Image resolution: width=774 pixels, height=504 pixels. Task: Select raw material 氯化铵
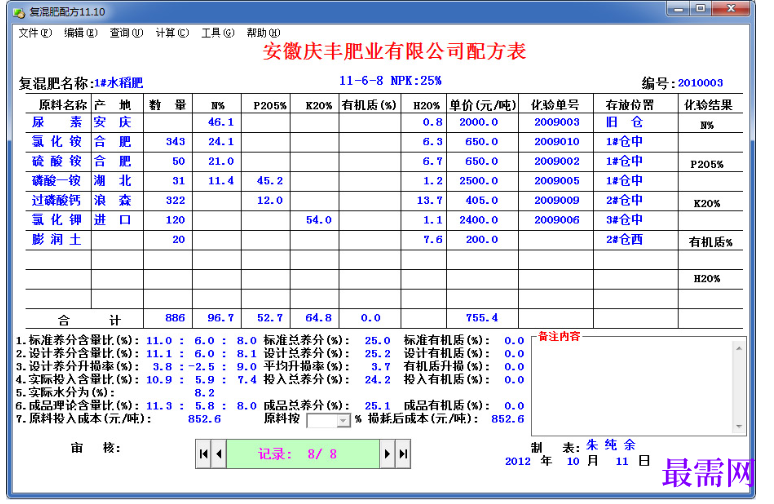[57, 142]
